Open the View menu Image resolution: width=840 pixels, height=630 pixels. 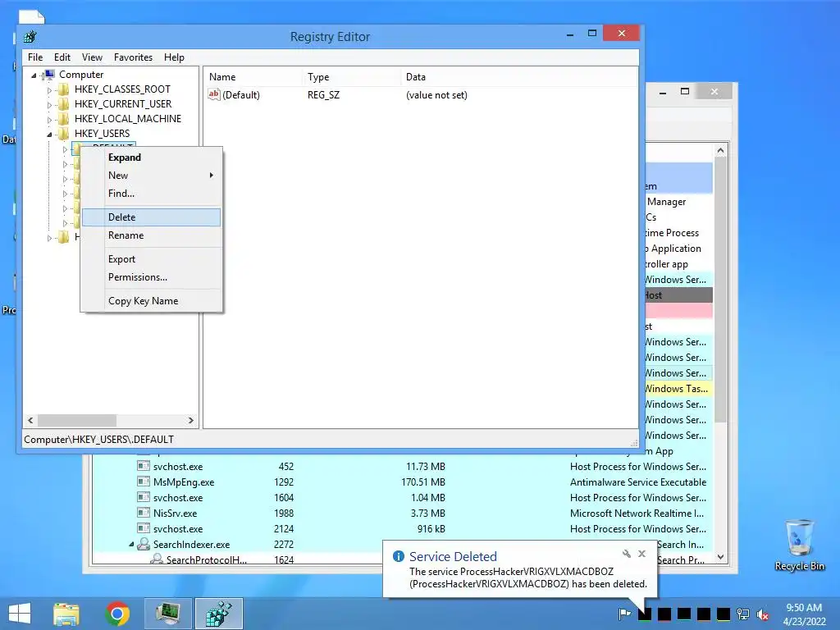pyautogui.click(x=92, y=57)
